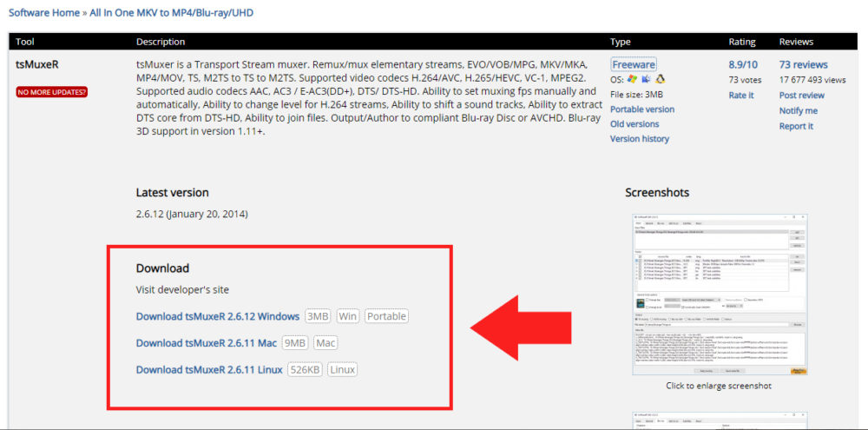Click Visit developer's site
Image resolution: width=868 pixels, height=430 pixels.
(x=182, y=290)
